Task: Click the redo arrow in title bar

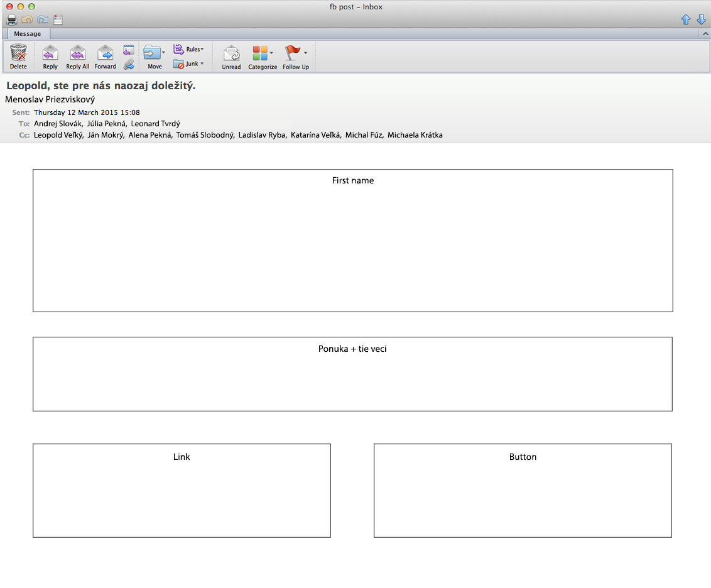Action: pyautogui.click(x=43, y=19)
